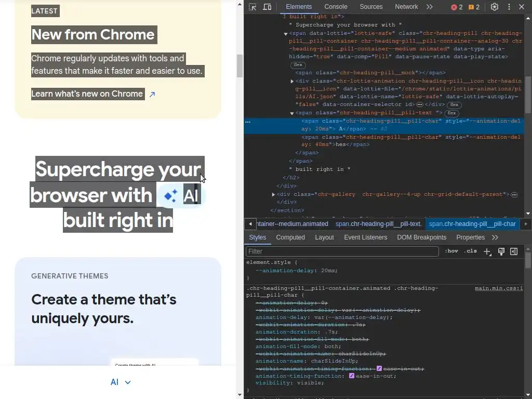Click flex badge on lottie-animation div
532x399 pixels.
[x=454, y=105]
